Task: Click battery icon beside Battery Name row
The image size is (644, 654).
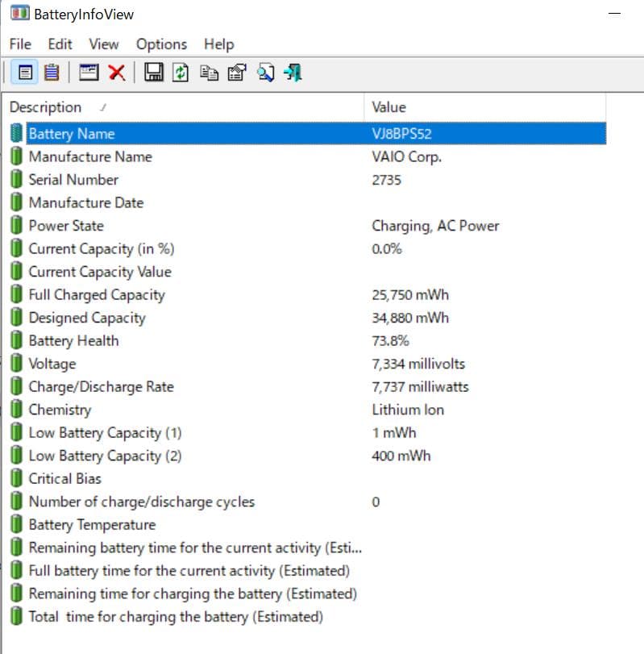Action: coord(16,133)
